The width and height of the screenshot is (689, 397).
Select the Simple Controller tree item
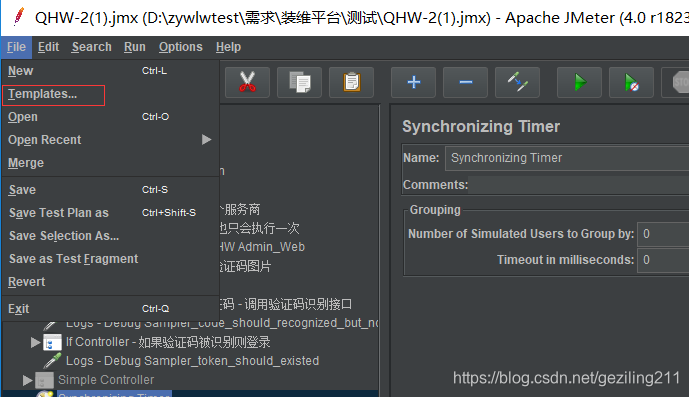[x=106, y=380]
